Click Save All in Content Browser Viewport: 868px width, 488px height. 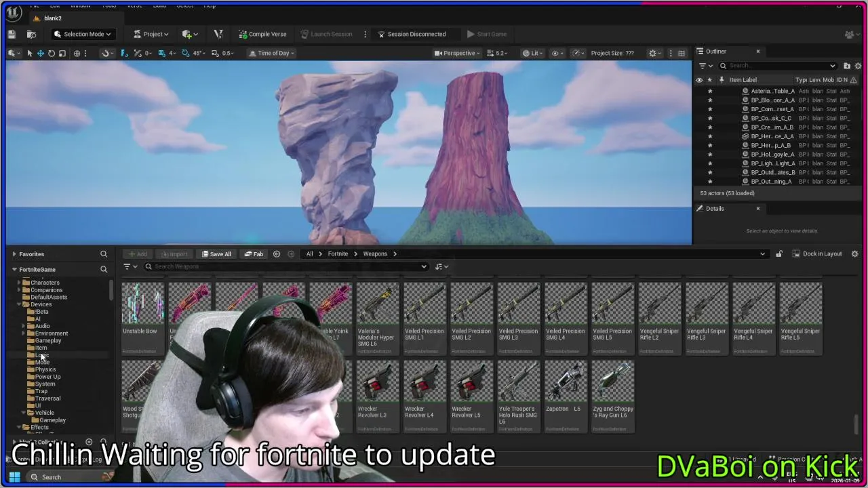point(216,253)
